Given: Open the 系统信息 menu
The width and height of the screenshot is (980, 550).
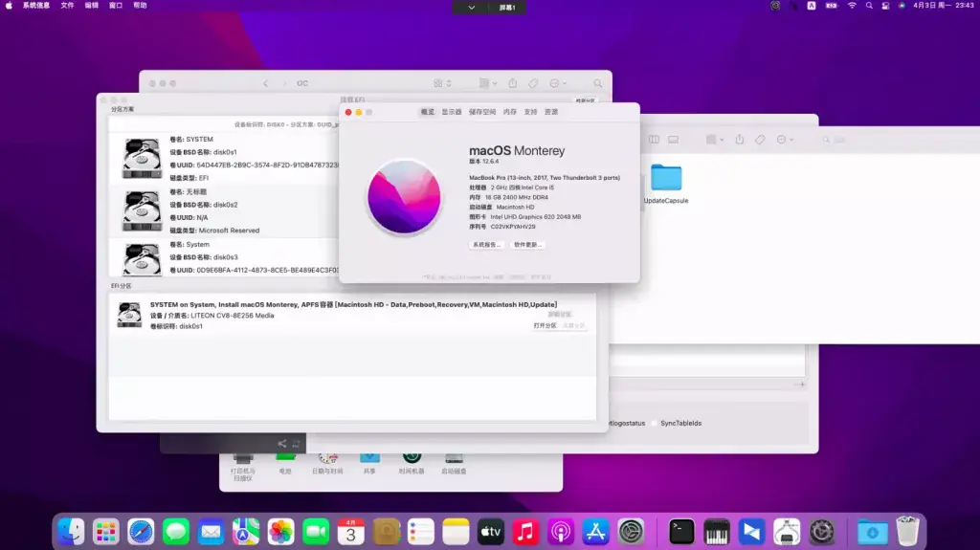Looking at the screenshot, I should pos(36,6).
